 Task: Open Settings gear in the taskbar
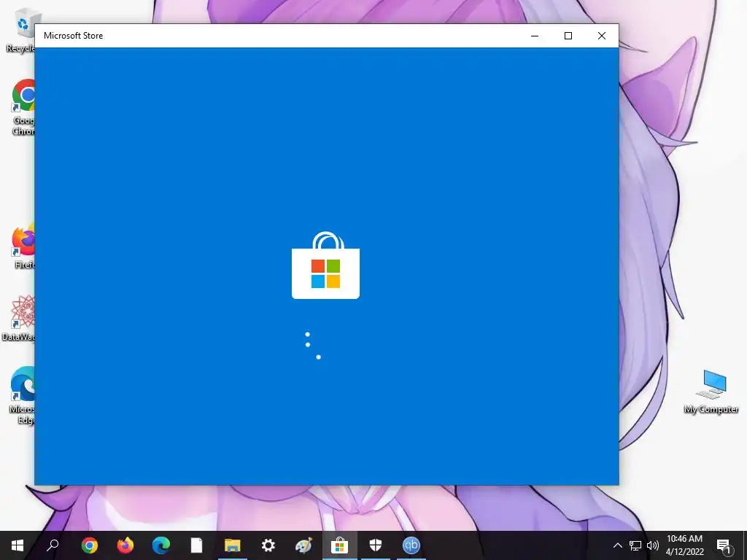pyautogui.click(x=268, y=545)
